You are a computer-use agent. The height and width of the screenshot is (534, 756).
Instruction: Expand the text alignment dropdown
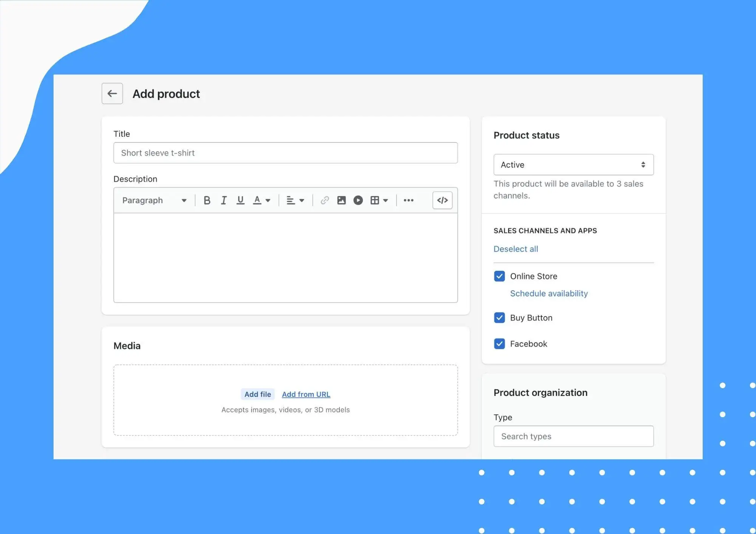pyautogui.click(x=295, y=200)
